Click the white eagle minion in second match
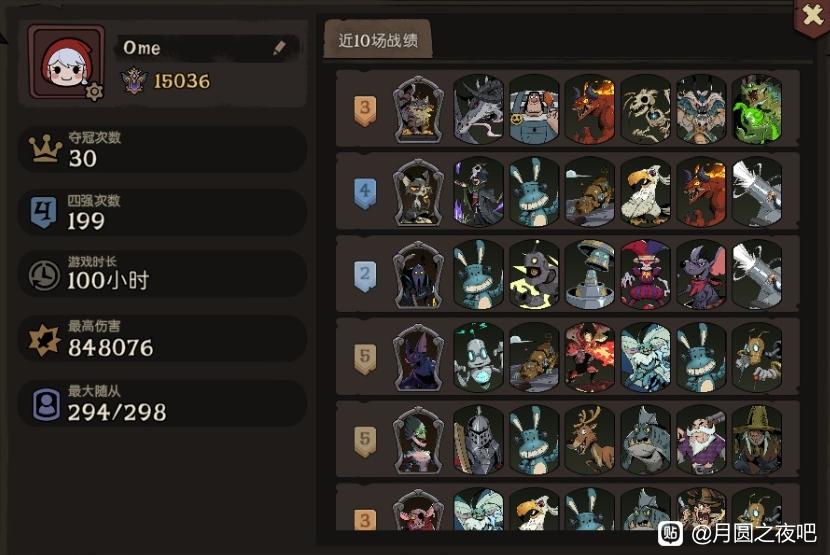Screen dimensions: 830x555 [645, 192]
